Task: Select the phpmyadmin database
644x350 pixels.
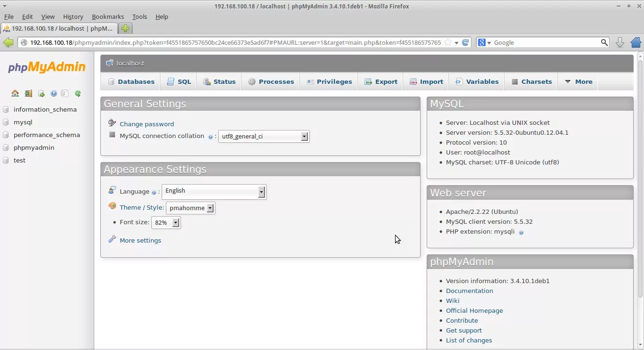Action: [x=34, y=147]
